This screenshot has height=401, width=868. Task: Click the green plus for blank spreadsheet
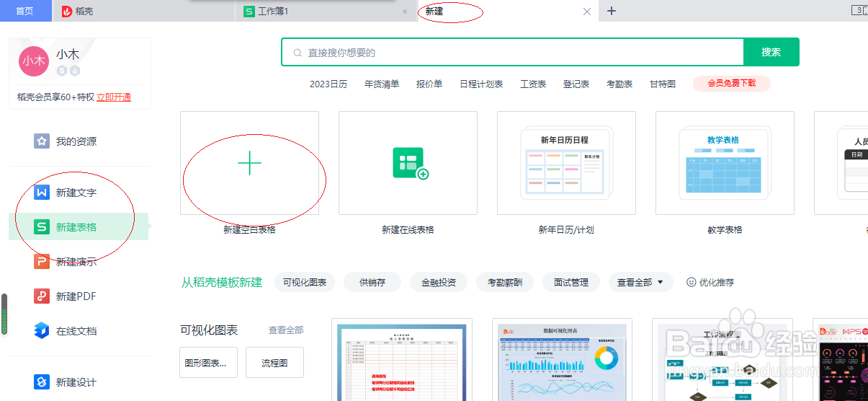click(x=249, y=163)
